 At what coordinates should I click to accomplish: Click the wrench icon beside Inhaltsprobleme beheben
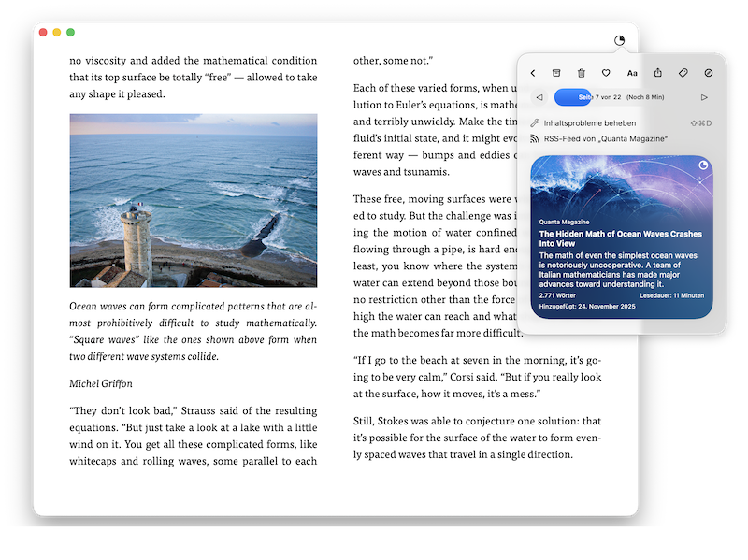point(535,123)
